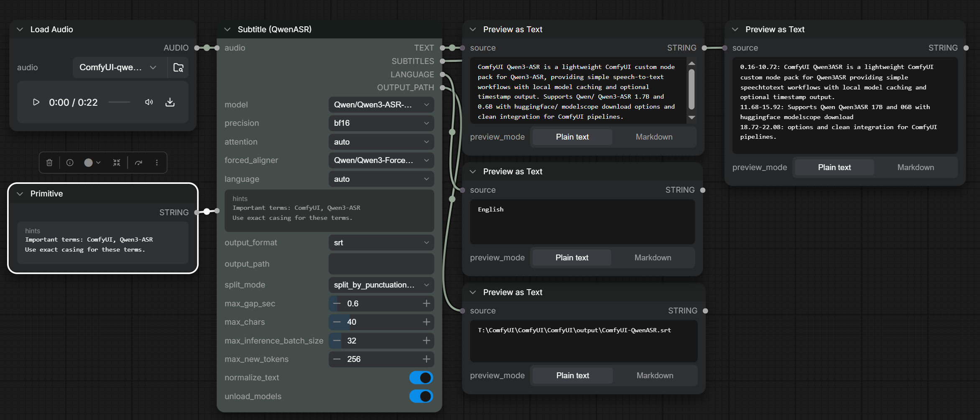Viewport: 980px width, 420px height.
Task: Open the precision dropdown set to bf16
Action: coord(381,123)
